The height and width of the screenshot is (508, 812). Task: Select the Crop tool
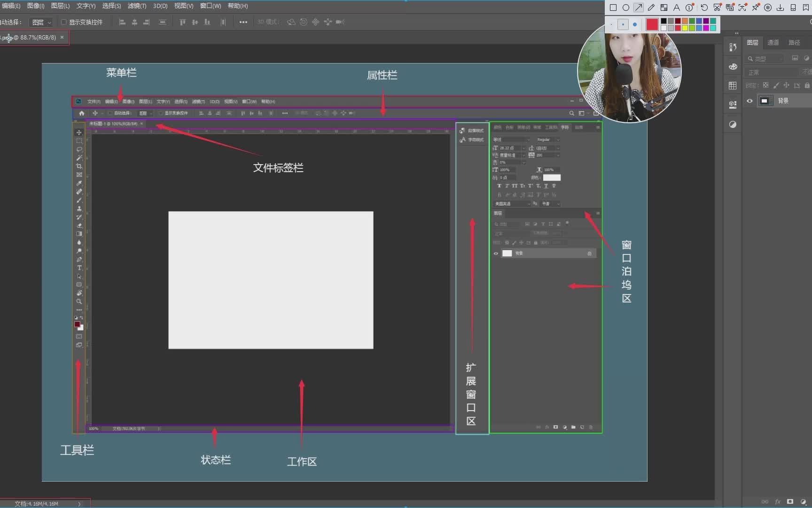click(x=79, y=166)
